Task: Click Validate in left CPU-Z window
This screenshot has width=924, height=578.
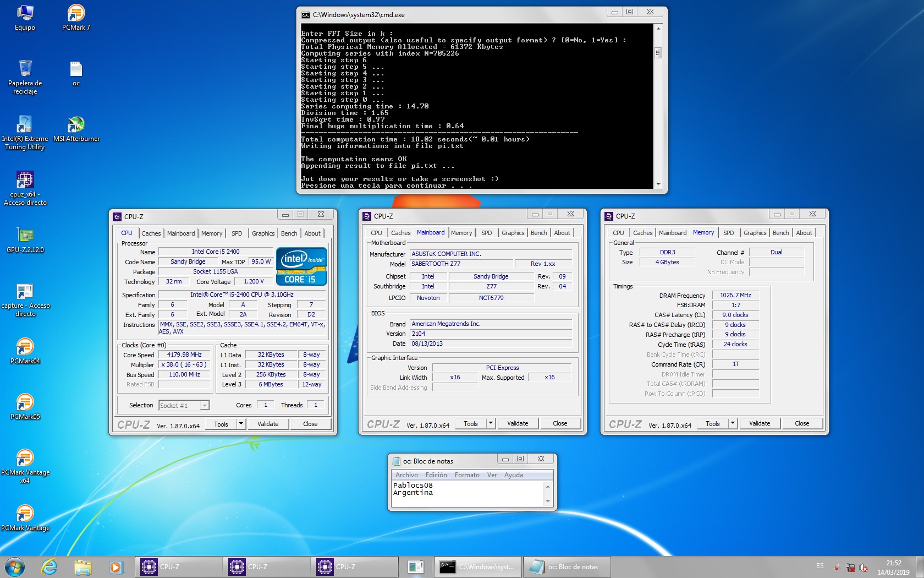Action: (x=268, y=424)
